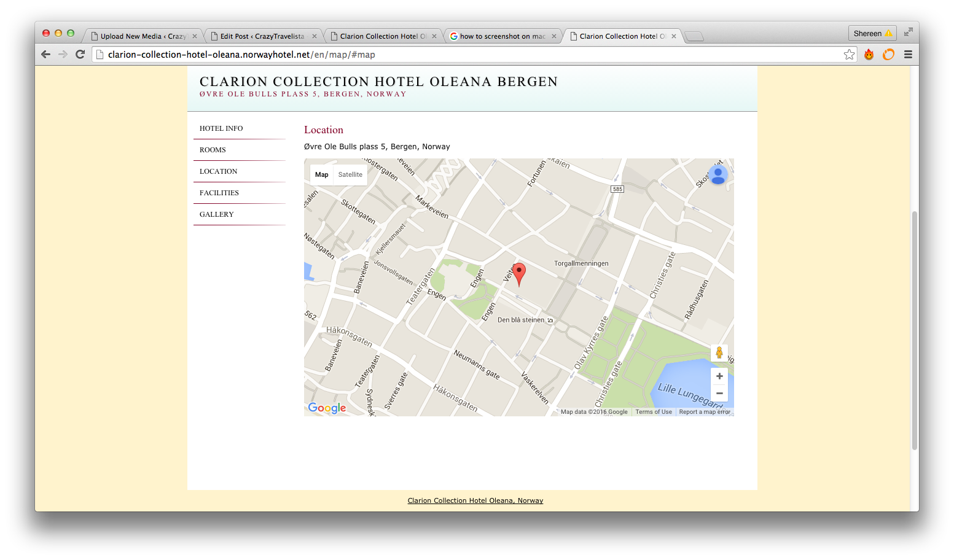The image size is (954, 560).
Task: Click the Location heading
Action: 324,130
